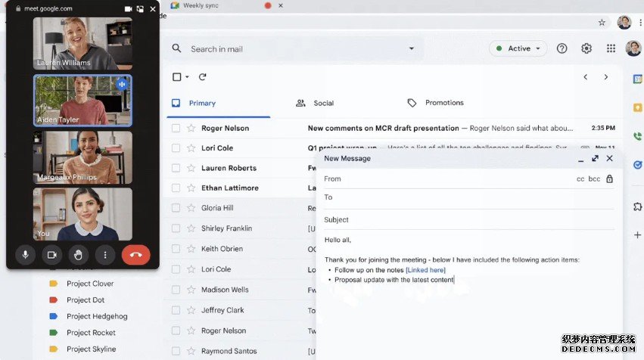Viewport: 644px width, 360px height.
Task: Select the Weekly sync browser tab
Action: point(201,5)
